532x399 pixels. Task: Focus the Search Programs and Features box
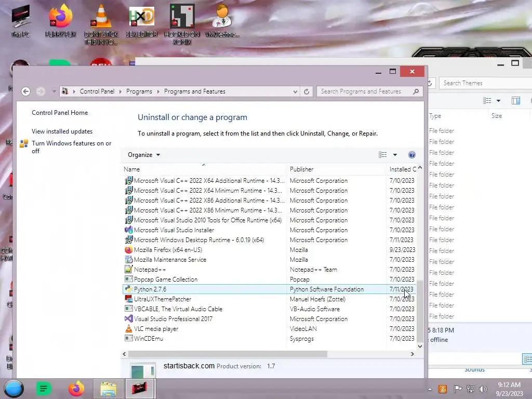[365, 91]
